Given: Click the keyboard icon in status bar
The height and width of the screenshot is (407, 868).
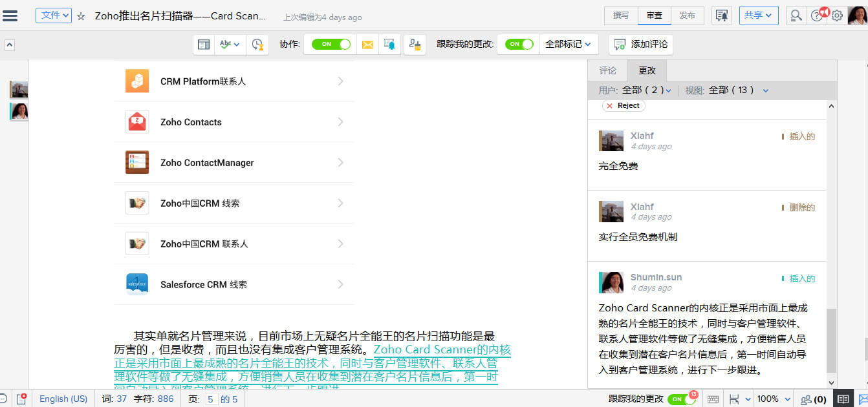Looking at the screenshot, I should (x=713, y=399).
